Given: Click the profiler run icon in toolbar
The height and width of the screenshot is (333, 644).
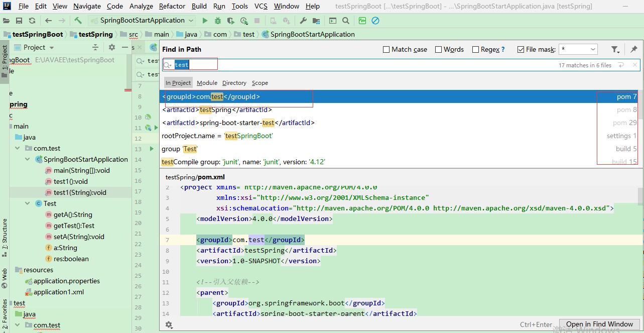Looking at the screenshot, I should tap(244, 21).
